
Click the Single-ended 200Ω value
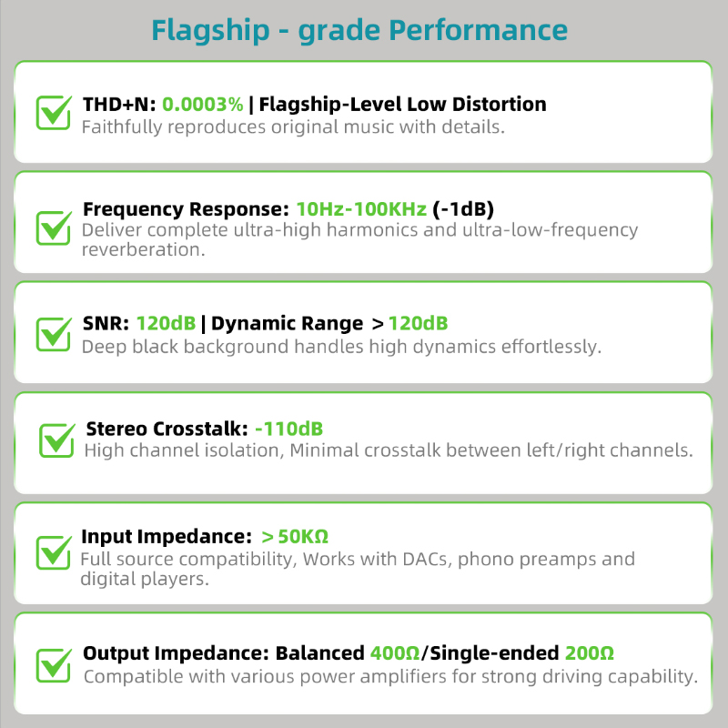click(521, 653)
